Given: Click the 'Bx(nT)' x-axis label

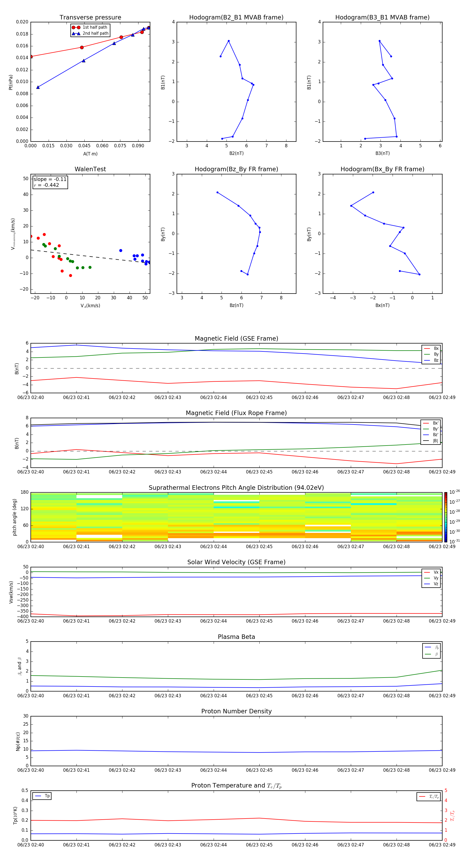Looking at the screenshot, I should coord(382,305).
